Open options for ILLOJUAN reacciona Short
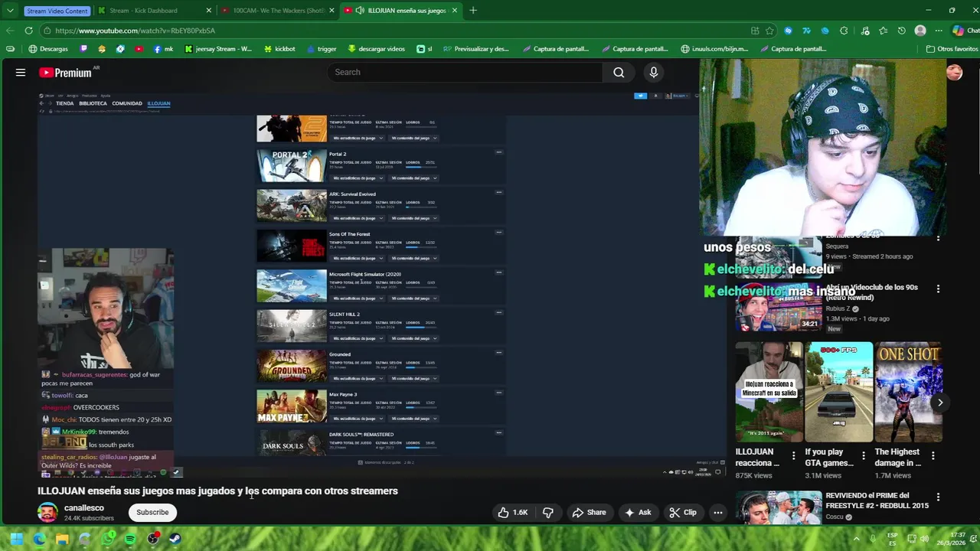The width and height of the screenshot is (980, 551). tap(793, 456)
